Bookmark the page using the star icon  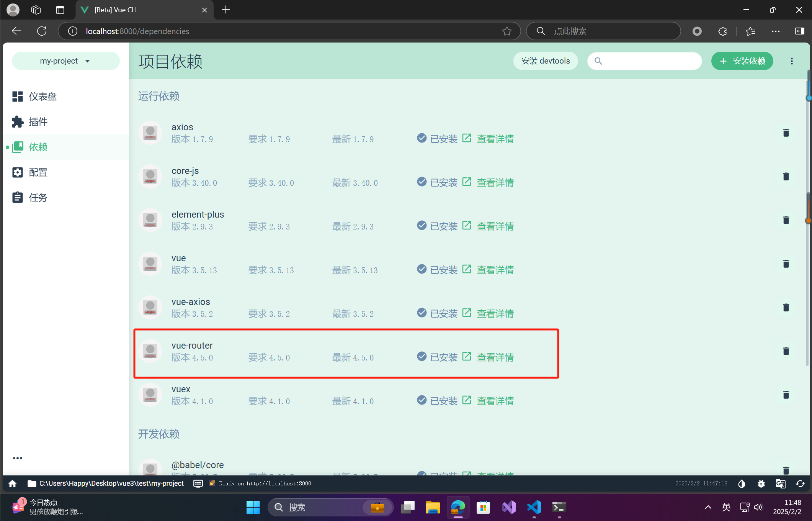click(506, 31)
